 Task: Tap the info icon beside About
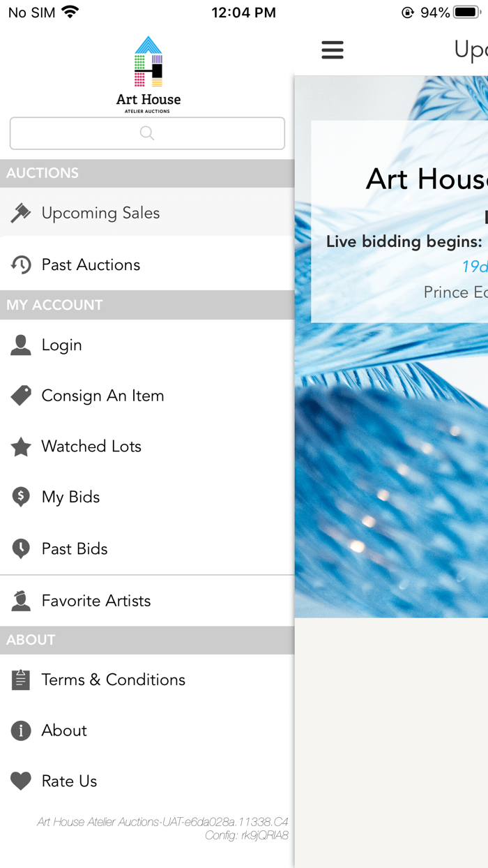tap(20, 731)
